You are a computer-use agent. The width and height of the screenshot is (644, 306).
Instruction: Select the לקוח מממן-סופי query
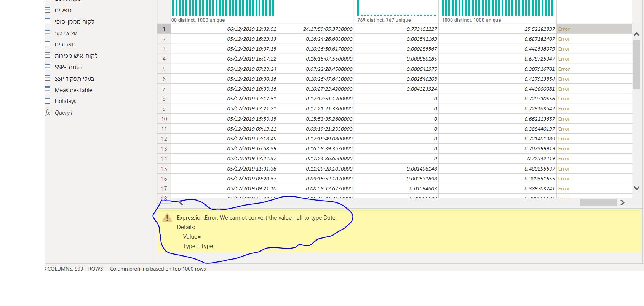(x=74, y=22)
